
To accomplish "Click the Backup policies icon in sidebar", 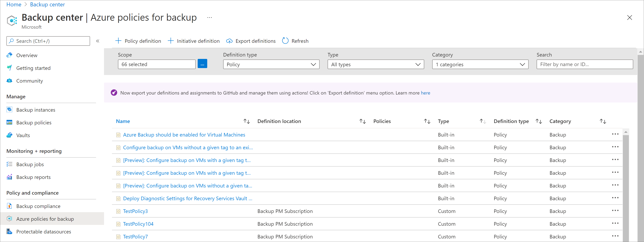I will click(x=9, y=122).
